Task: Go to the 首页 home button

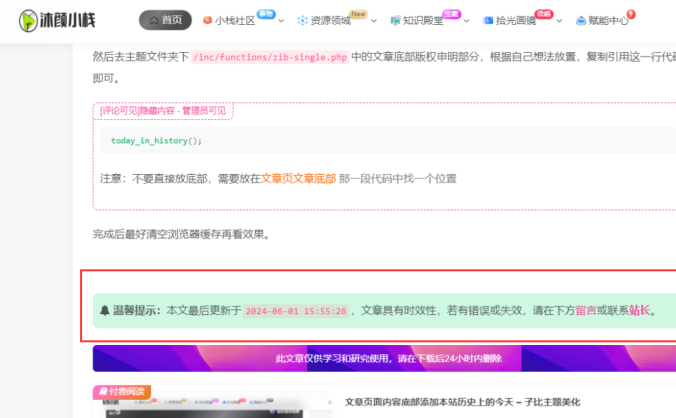Action: coord(165,20)
